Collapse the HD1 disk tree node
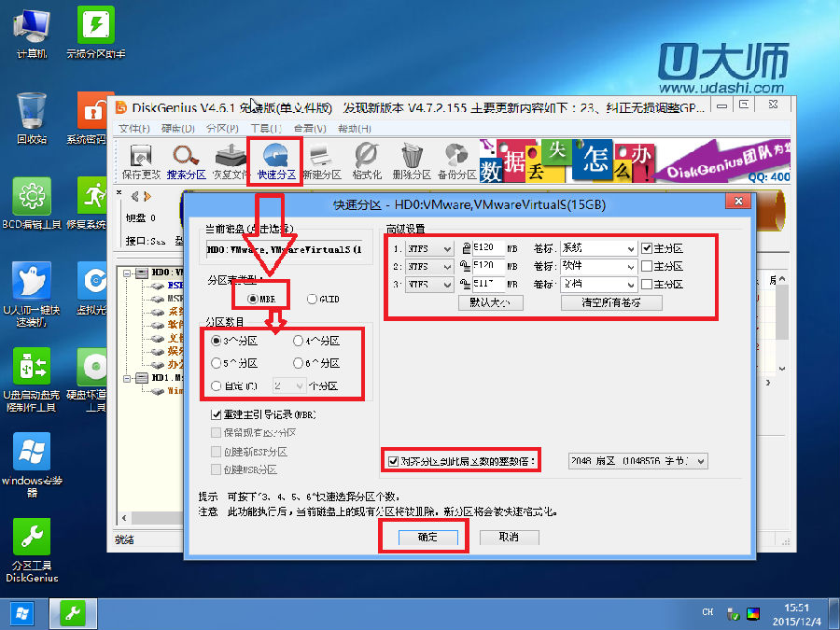Viewport: 840px width, 630px height. 127,378
